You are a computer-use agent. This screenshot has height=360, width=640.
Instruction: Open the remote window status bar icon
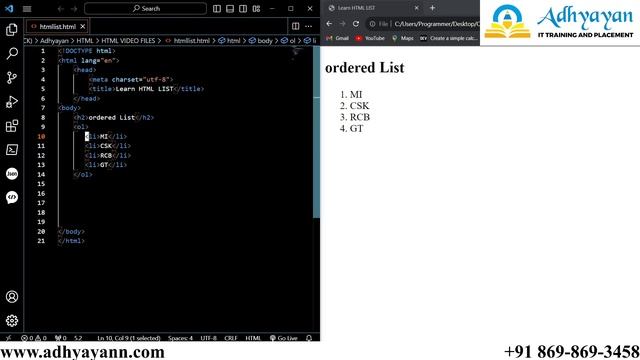pyautogui.click(x=8, y=338)
